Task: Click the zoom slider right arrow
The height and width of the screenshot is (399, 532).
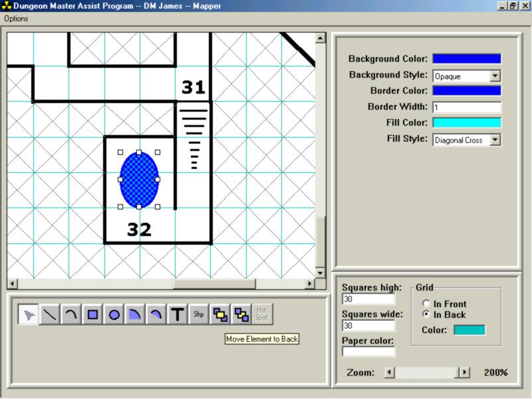Action: [x=465, y=373]
